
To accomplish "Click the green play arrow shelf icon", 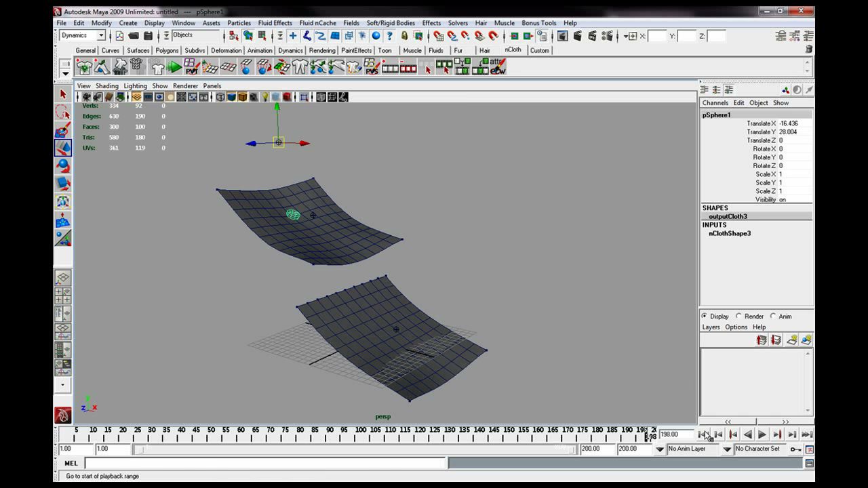I will 174,66.
